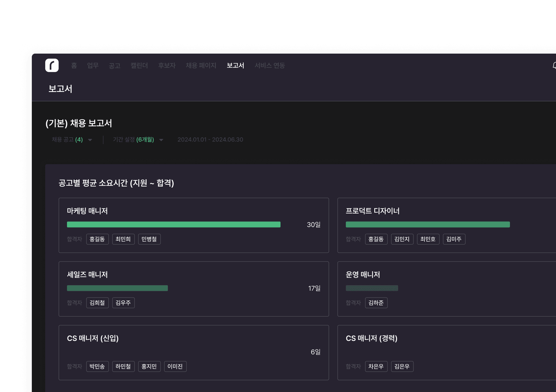Select the 하민철 tag
Image resolution: width=556 pixels, height=392 pixels.
coord(123,366)
